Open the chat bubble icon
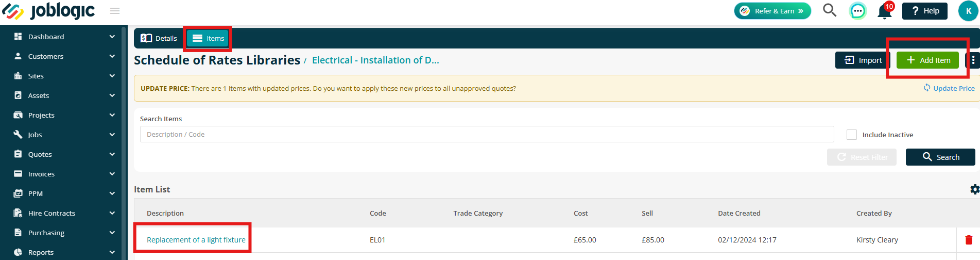Screen dimensions: 980x260 857,11
